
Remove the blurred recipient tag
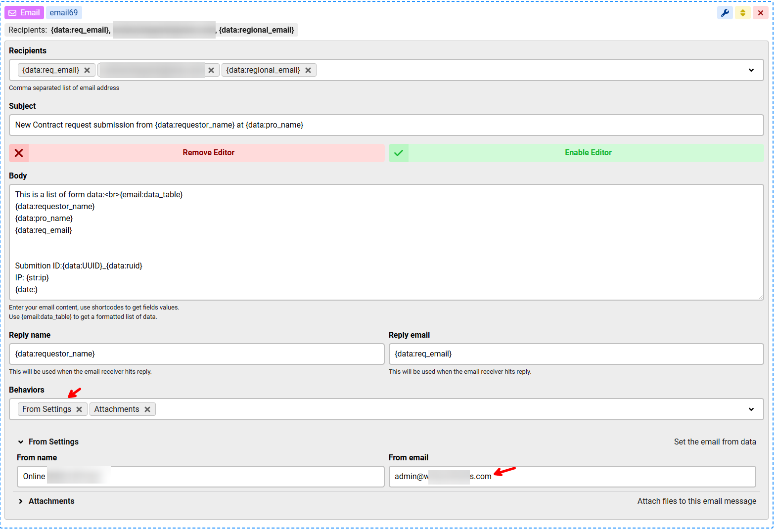click(211, 70)
